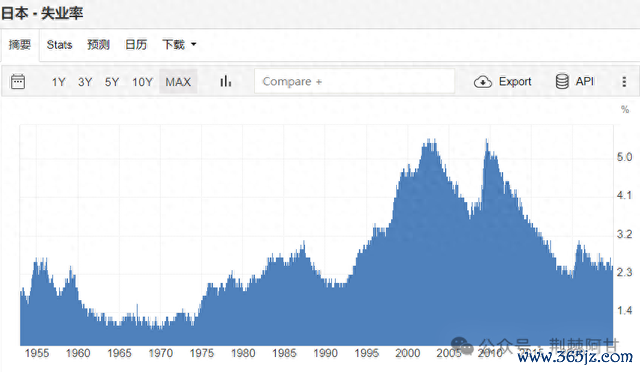Change chart type with bar chart icon
The height and width of the screenshot is (372, 640).
[226, 81]
